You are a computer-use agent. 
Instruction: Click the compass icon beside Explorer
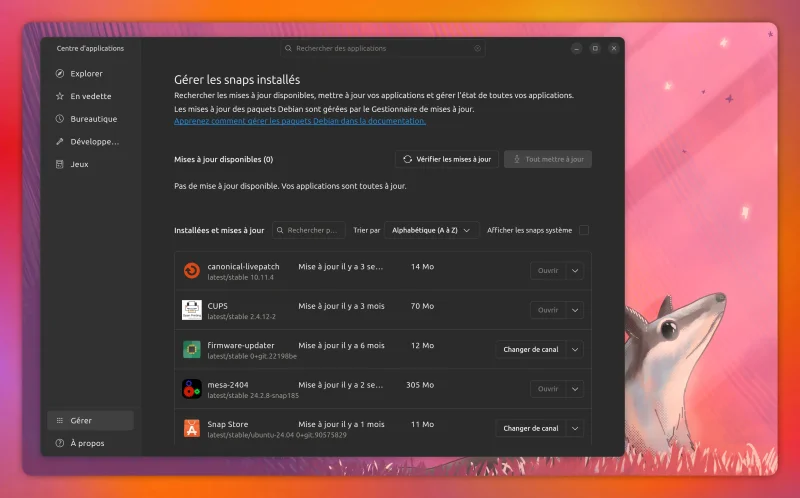(x=60, y=73)
